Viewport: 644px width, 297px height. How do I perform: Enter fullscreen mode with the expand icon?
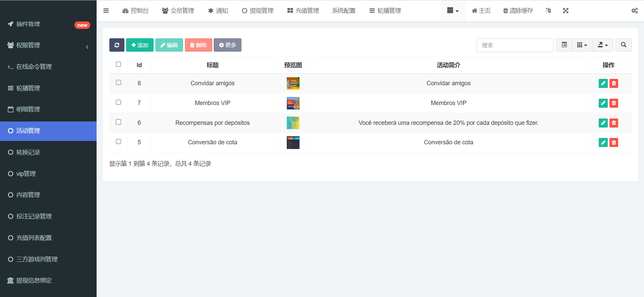[566, 11]
